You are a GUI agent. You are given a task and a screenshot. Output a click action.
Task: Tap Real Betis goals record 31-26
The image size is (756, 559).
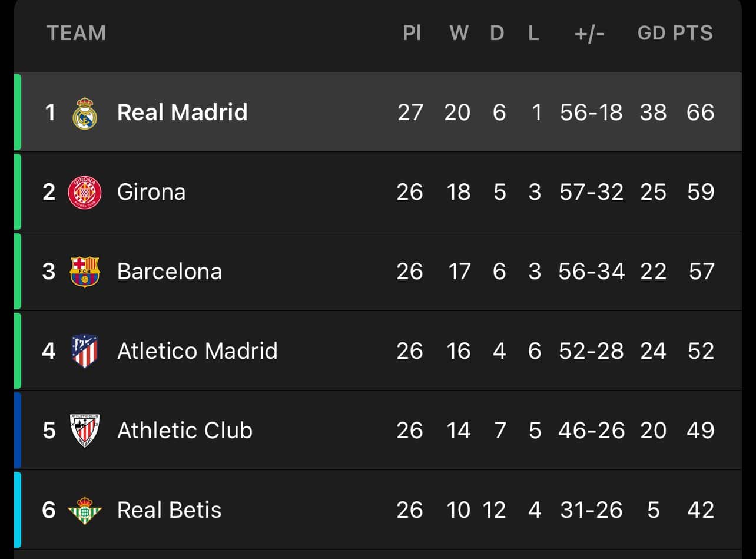(591, 510)
